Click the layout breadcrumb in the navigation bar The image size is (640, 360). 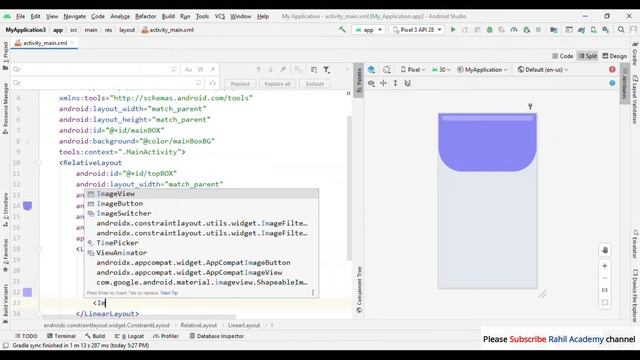point(127,30)
